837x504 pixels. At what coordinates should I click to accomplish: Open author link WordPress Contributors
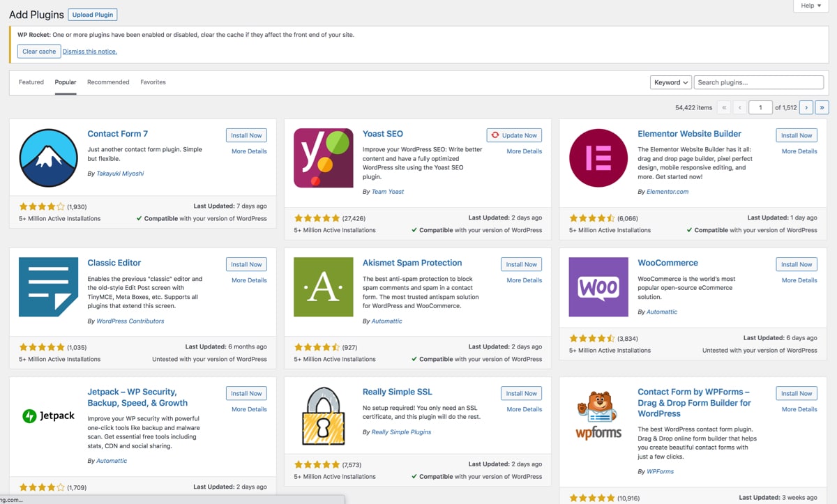pos(130,321)
